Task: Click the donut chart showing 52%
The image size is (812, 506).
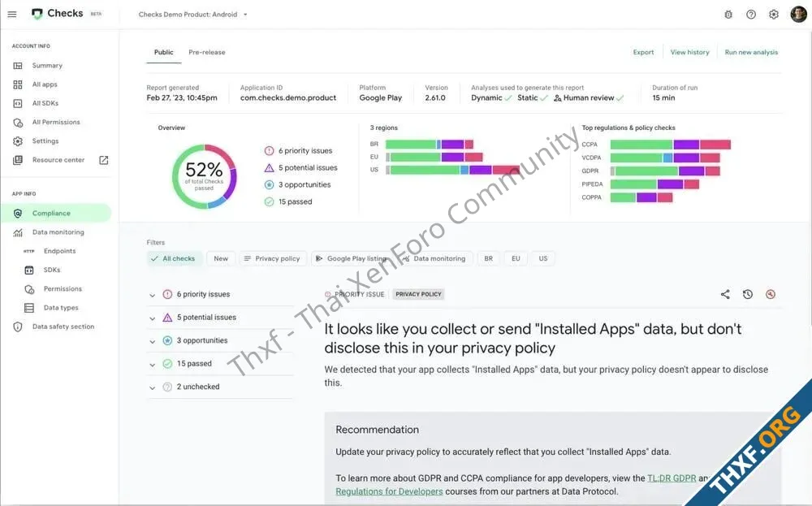Action: pos(204,176)
